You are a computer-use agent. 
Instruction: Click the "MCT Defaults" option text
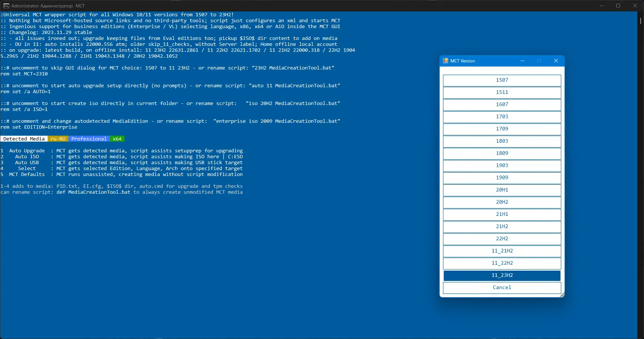pyautogui.click(x=27, y=174)
